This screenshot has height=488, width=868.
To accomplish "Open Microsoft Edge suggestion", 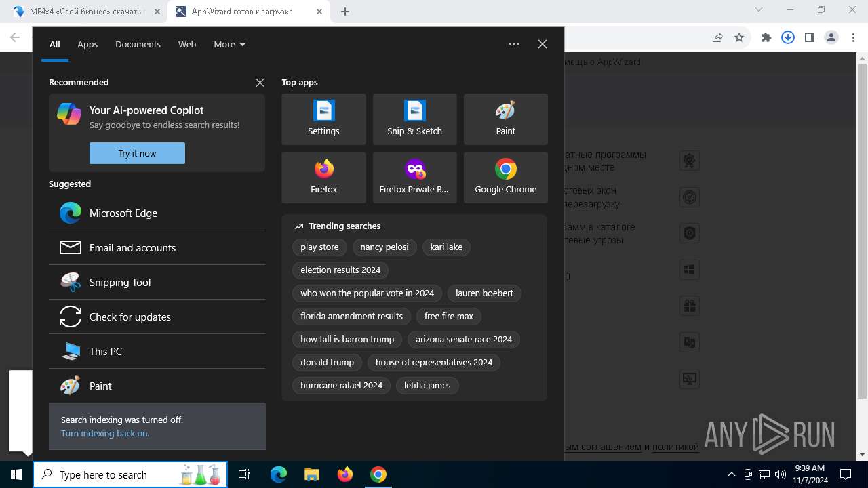I will (157, 213).
